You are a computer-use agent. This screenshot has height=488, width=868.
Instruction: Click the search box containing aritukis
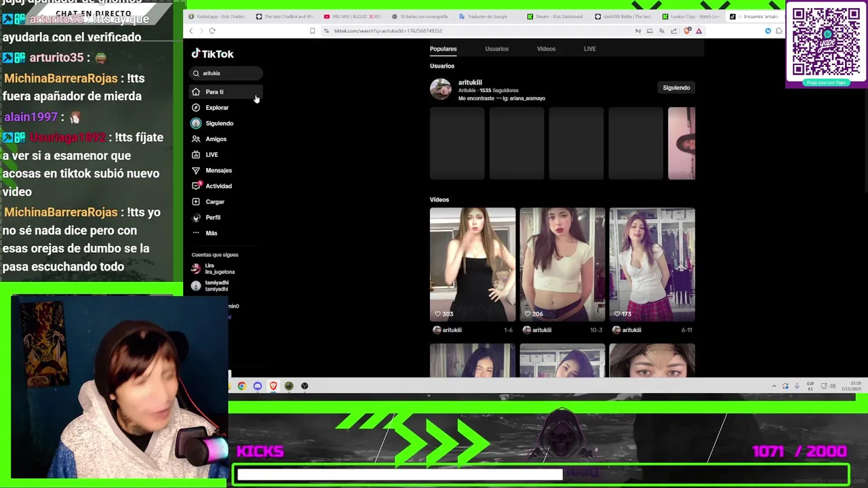(x=226, y=73)
